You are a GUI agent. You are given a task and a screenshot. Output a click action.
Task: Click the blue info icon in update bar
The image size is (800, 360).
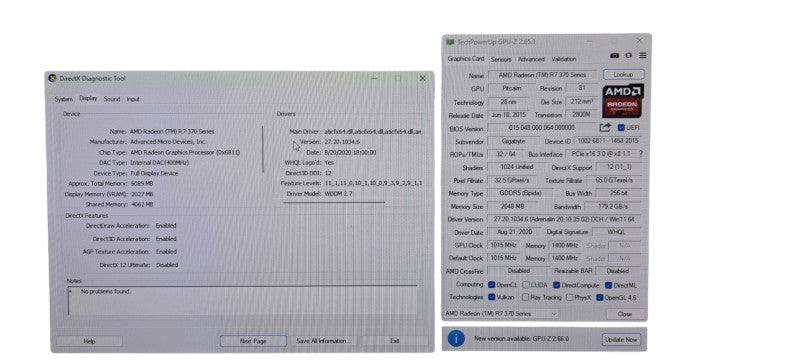tap(456, 339)
